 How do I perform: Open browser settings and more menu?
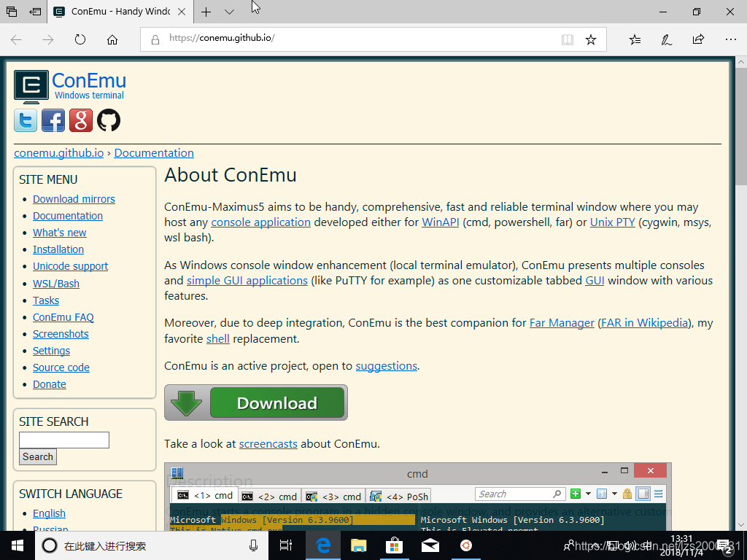pos(731,39)
